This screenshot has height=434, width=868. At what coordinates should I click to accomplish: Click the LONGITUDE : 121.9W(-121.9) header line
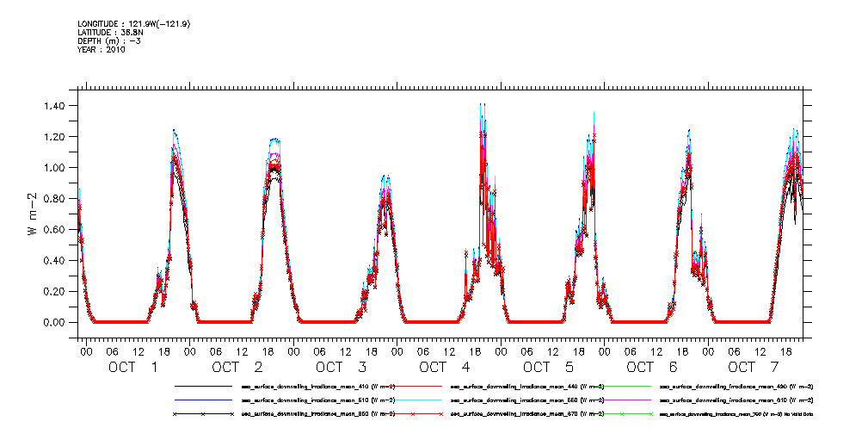pos(135,24)
